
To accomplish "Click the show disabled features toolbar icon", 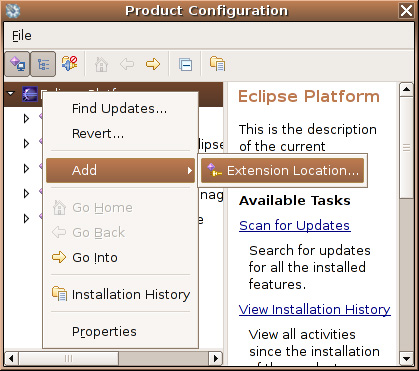I will [70, 64].
